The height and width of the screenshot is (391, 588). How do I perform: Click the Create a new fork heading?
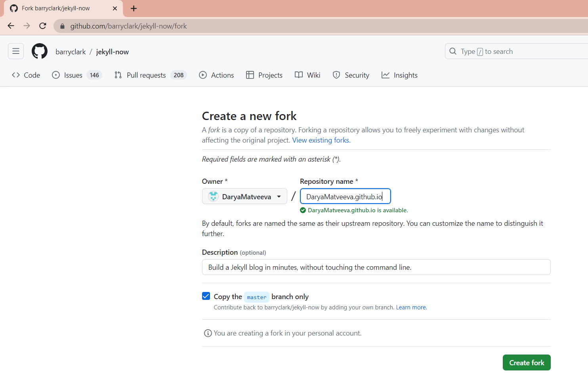249,116
